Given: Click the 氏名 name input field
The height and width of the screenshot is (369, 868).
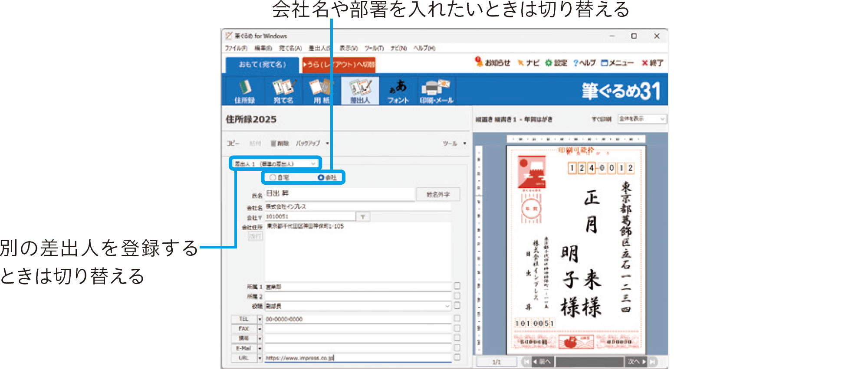Looking at the screenshot, I should point(340,194).
